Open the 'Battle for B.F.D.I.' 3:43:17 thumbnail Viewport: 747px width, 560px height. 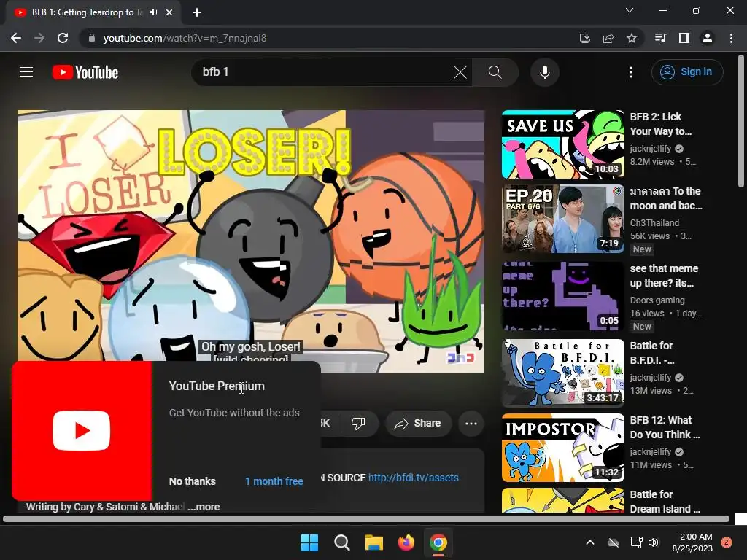[x=562, y=373]
